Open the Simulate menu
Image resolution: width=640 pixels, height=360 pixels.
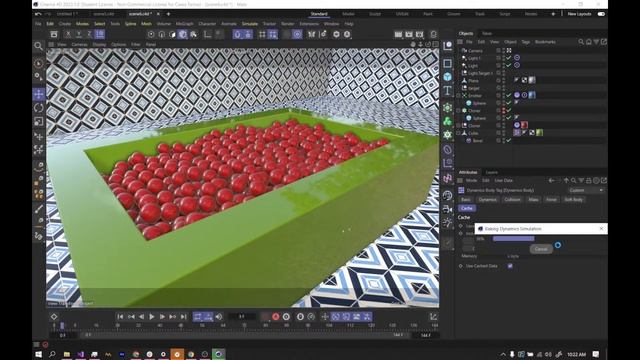249,24
